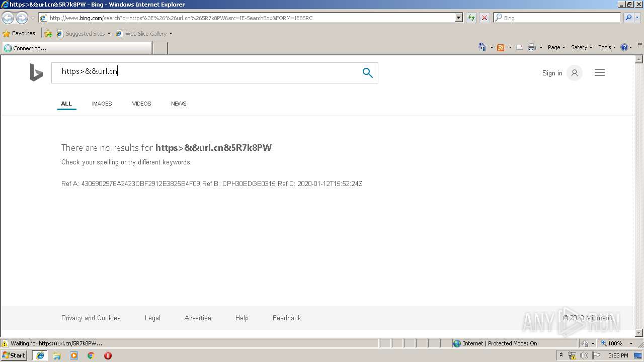Open the Advertise footer link
644x362 pixels.
198,318
